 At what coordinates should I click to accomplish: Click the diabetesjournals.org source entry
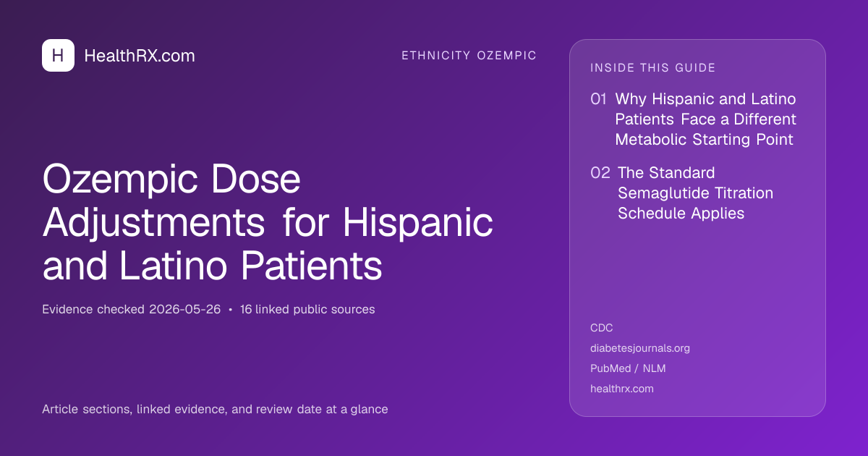pyautogui.click(x=640, y=348)
